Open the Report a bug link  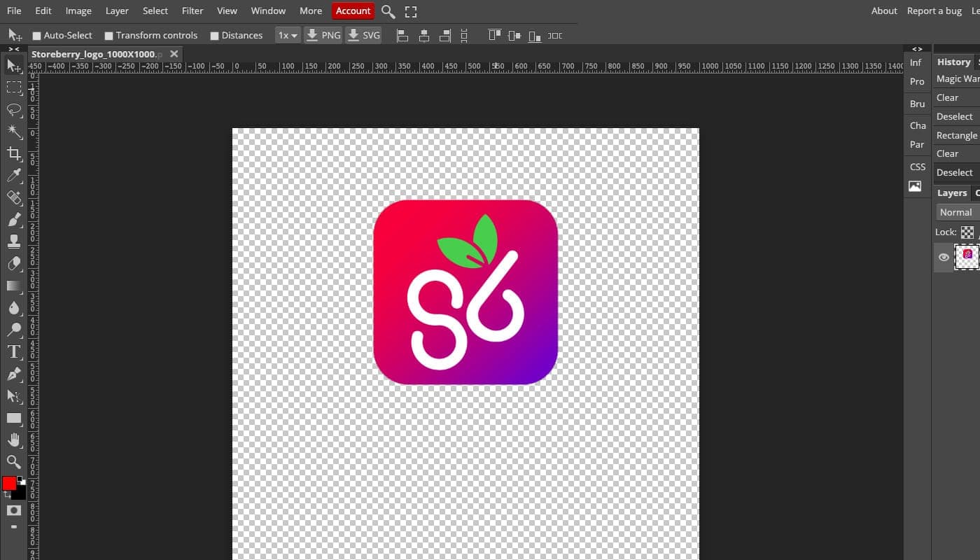click(x=934, y=10)
